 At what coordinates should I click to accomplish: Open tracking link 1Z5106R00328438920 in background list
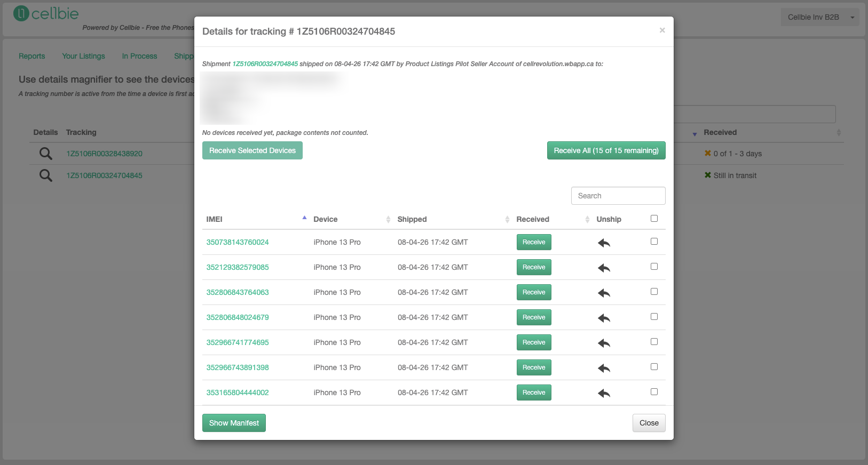(104, 154)
